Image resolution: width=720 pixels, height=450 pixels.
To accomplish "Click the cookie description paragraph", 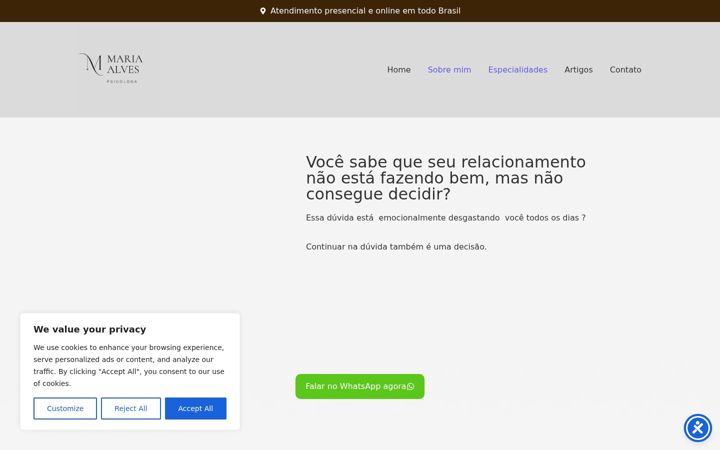I will pyautogui.click(x=129, y=366).
